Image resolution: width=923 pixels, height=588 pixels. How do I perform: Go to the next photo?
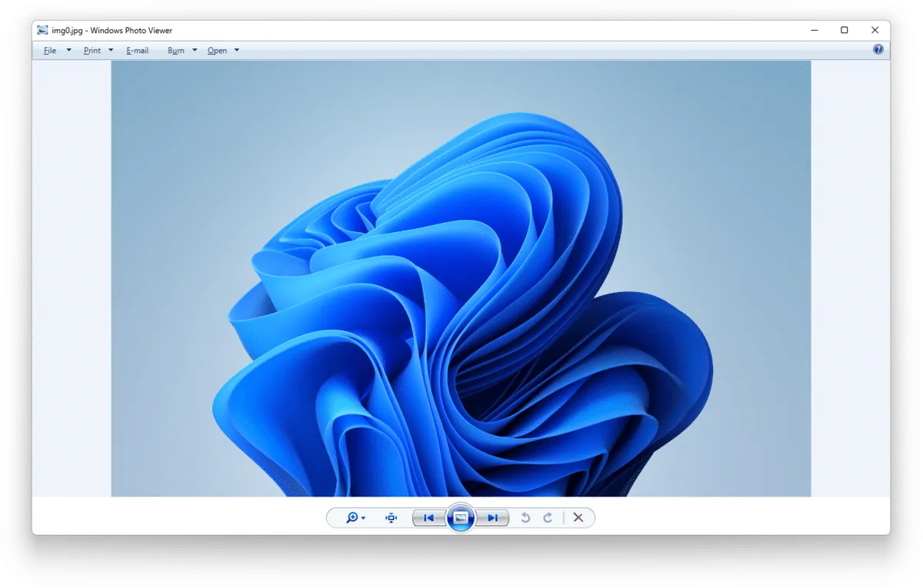point(492,518)
